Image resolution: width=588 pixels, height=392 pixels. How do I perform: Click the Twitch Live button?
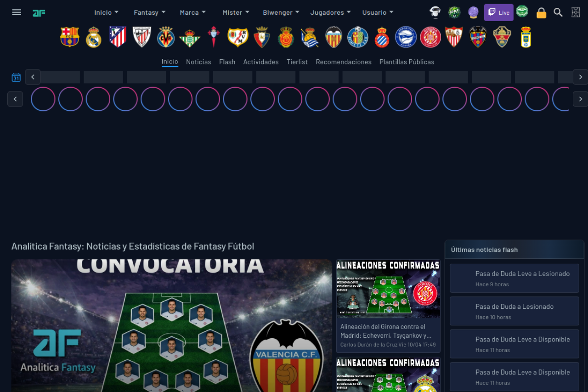(x=498, y=12)
